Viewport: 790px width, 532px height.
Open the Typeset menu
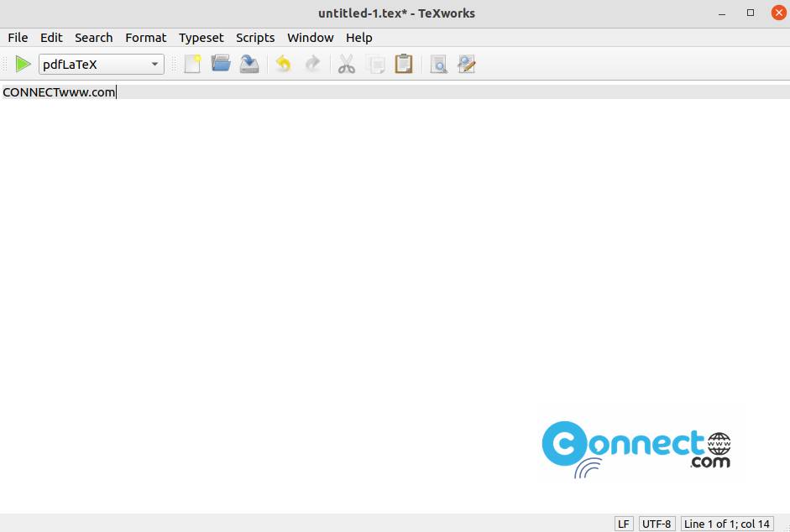(201, 38)
